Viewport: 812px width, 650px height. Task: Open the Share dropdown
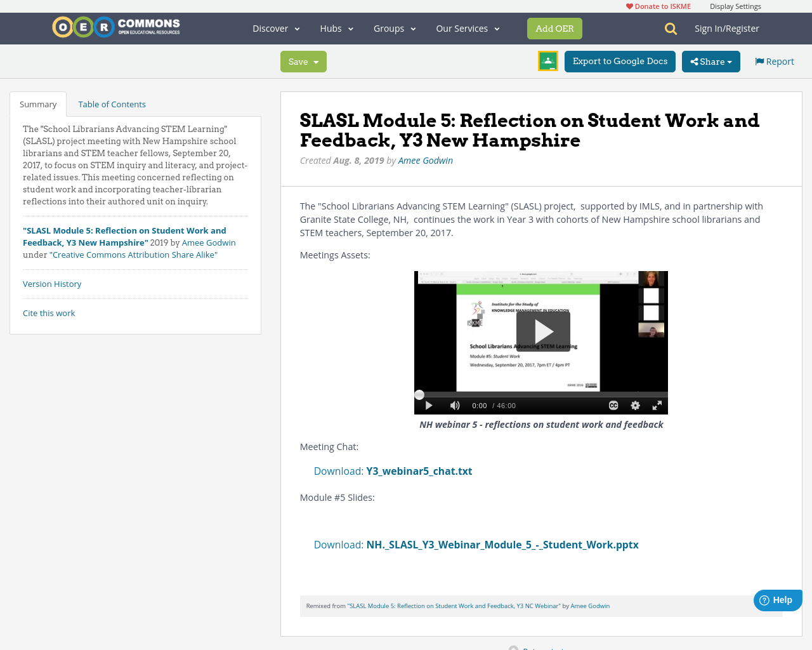710,61
